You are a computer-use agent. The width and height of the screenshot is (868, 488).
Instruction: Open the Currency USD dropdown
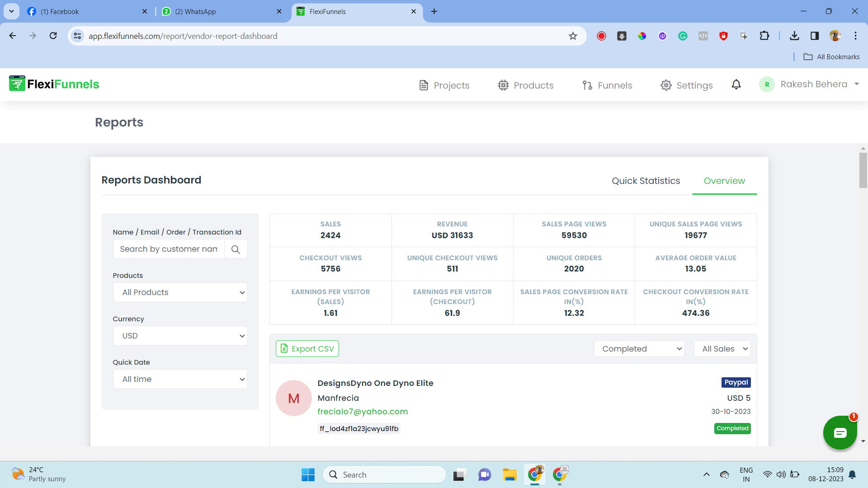[x=180, y=336]
